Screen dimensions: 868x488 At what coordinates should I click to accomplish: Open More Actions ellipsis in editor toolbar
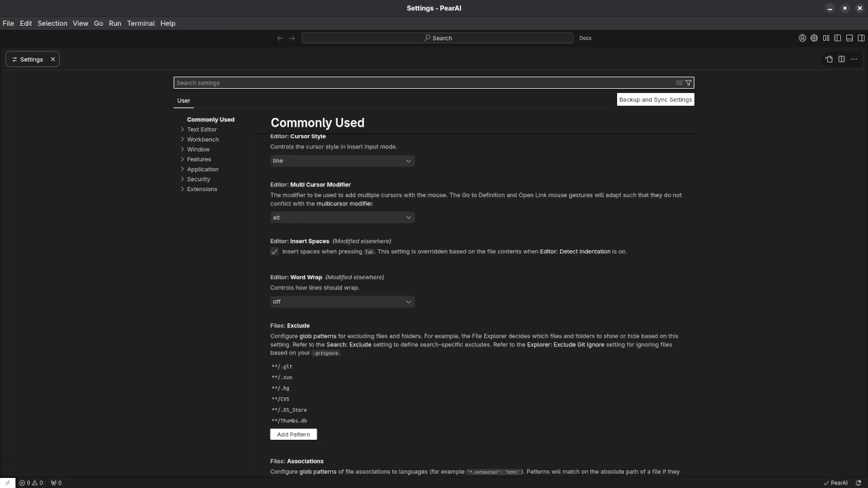pos(854,60)
